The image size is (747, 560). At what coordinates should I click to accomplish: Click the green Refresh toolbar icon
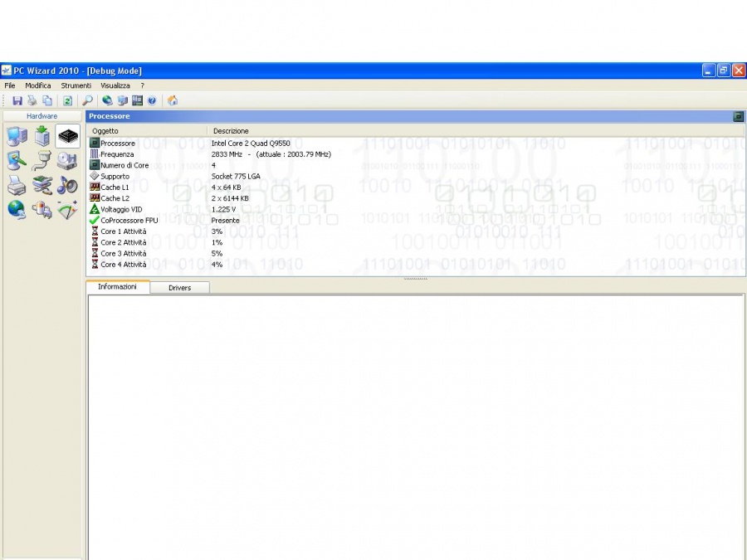(x=68, y=100)
